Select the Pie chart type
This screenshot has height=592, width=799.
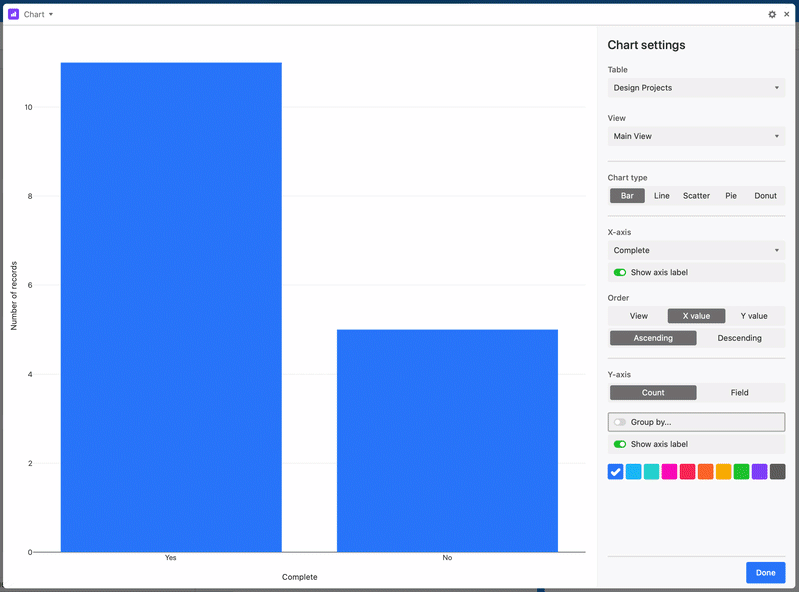[x=731, y=196]
